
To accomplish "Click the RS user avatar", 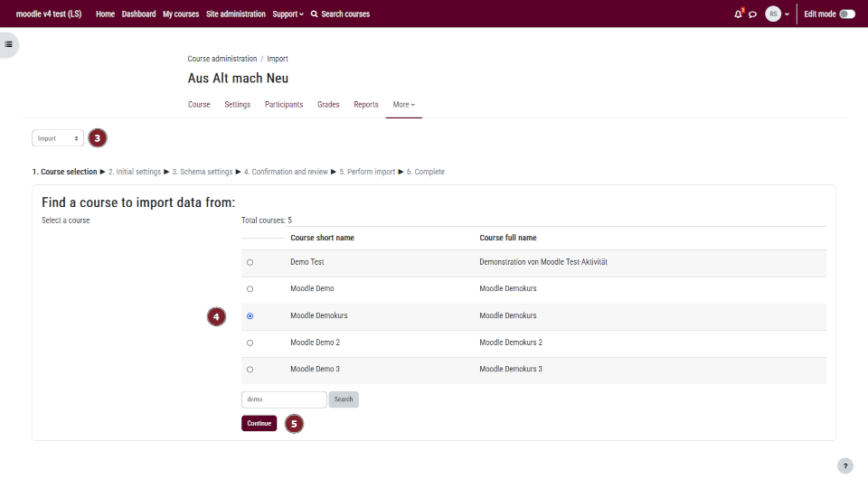I will tap(773, 14).
